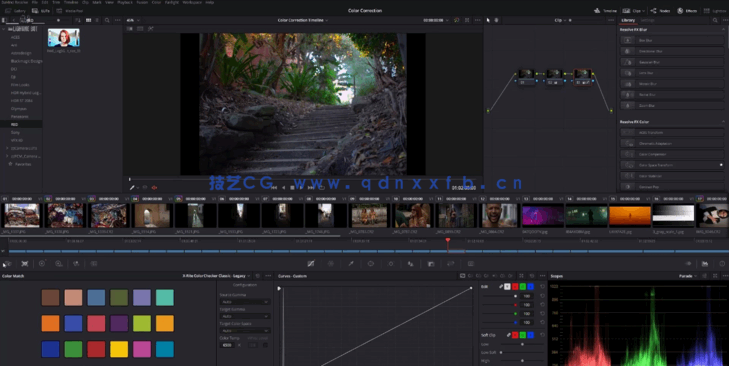Screen dimensions: 729x366
Task: Toggle the bypass color grades icon
Action: click(457, 20)
